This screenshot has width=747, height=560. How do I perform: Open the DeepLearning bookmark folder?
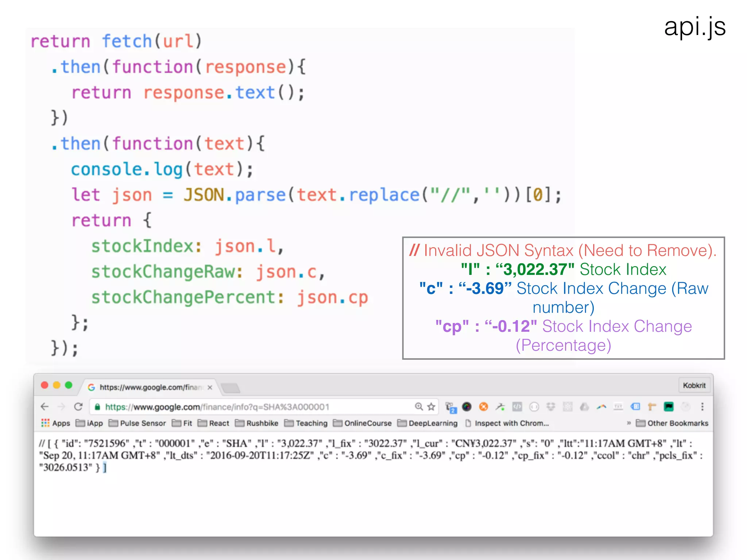pos(427,423)
